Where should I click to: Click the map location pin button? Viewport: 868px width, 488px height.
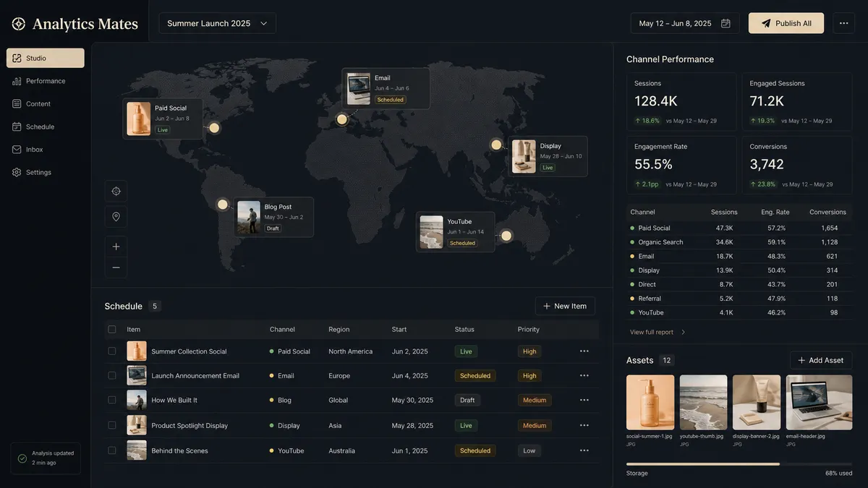tap(116, 216)
